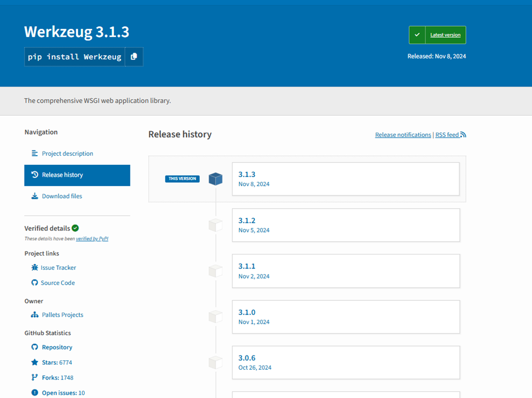The height and width of the screenshot is (398, 532).
Task: Click the WSGI web application library summary
Action: (97, 101)
